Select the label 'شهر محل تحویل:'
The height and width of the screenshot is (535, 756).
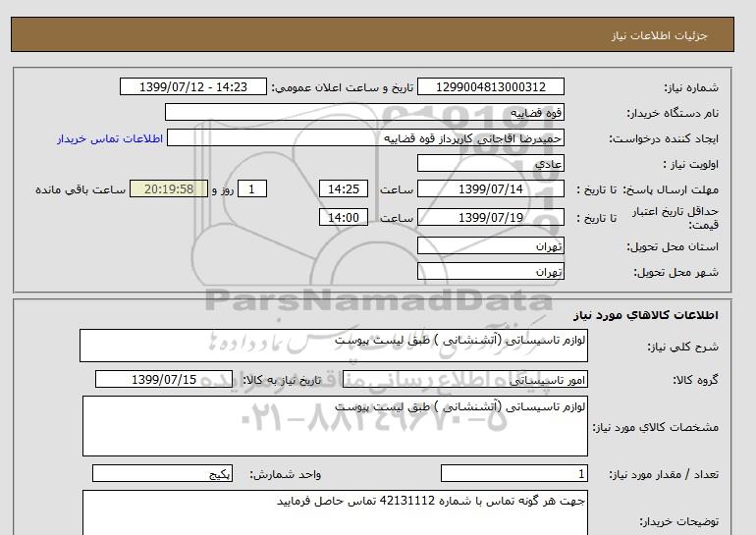pyautogui.click(x=675, y=272)
